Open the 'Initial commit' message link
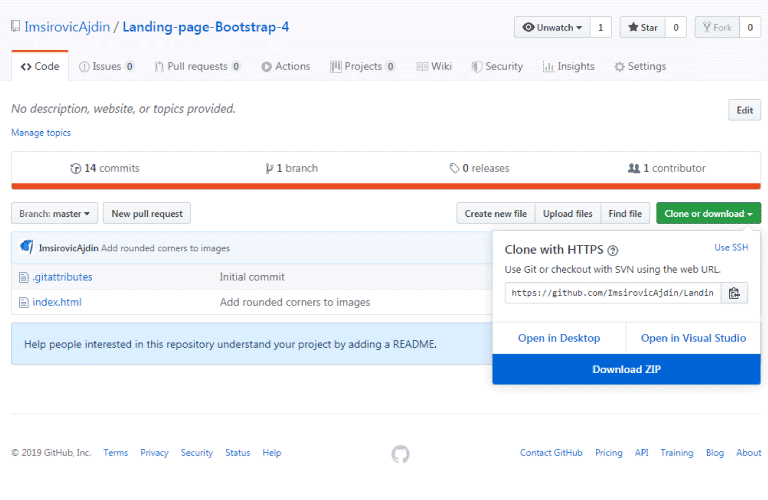The image size is (768, 500). coord(252,277)
